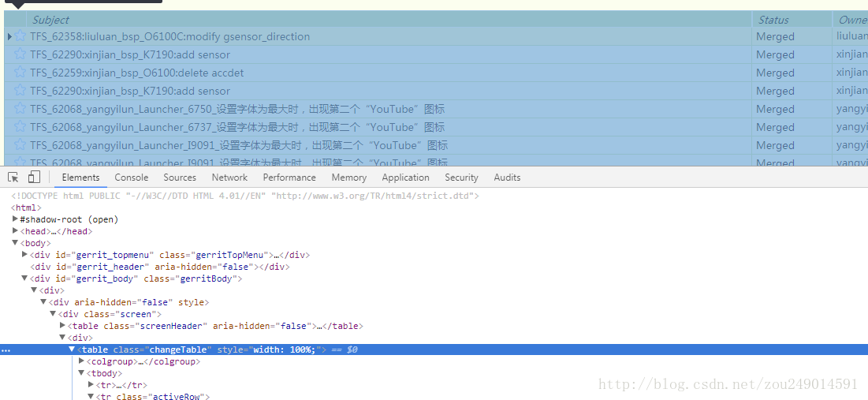Star the first TFS_62290 add sensor change
Viewport: 868px width, 400px height.
pyautogui.click(x=20, y=54)
